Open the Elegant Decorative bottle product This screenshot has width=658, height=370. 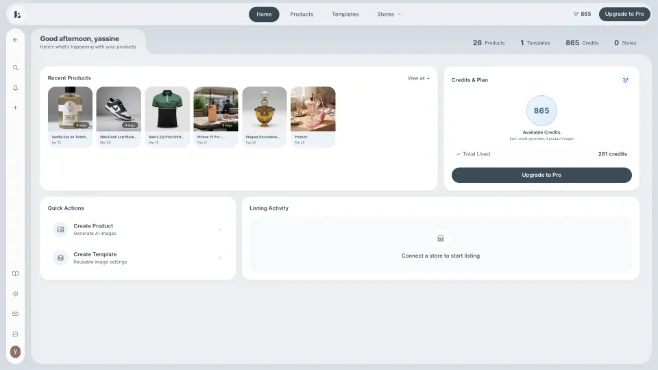[x=264, y=117]
